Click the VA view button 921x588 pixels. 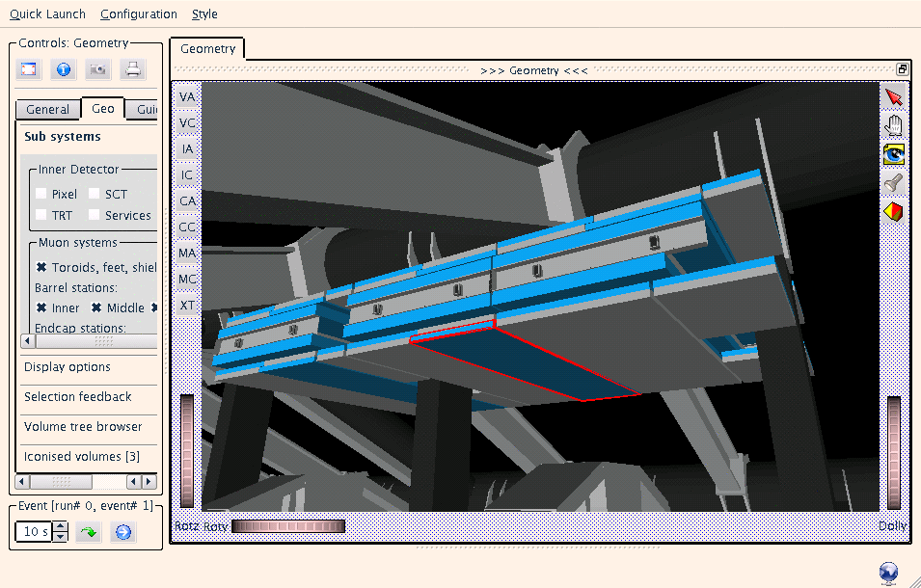tap(187, 97)
